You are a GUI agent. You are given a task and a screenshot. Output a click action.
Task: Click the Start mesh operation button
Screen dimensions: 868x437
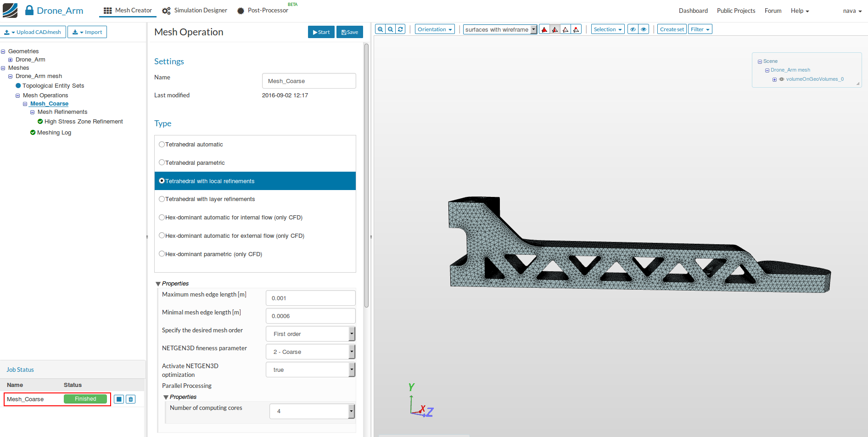point(321,32)
